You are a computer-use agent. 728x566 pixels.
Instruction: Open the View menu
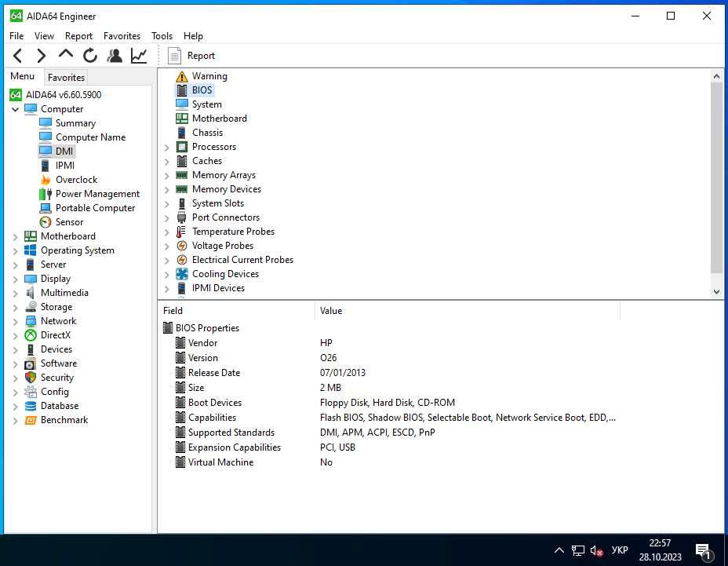click(x=44, y=36)
